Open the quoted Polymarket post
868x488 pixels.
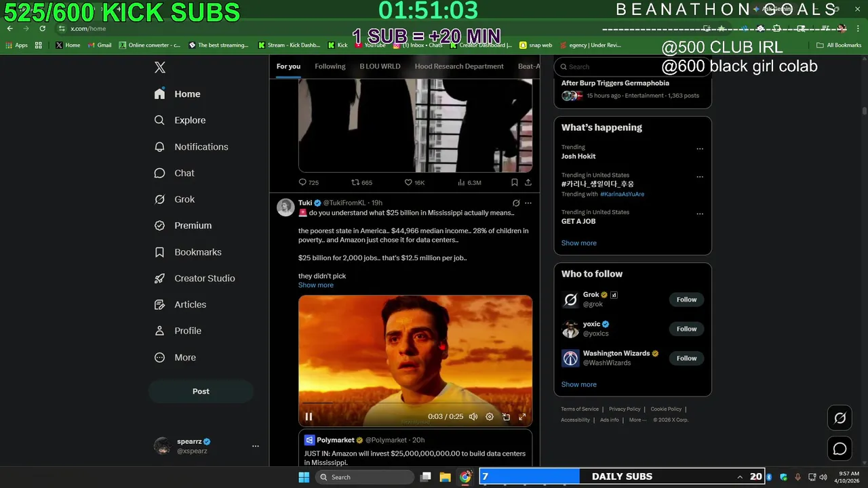[x=415, y=448]
